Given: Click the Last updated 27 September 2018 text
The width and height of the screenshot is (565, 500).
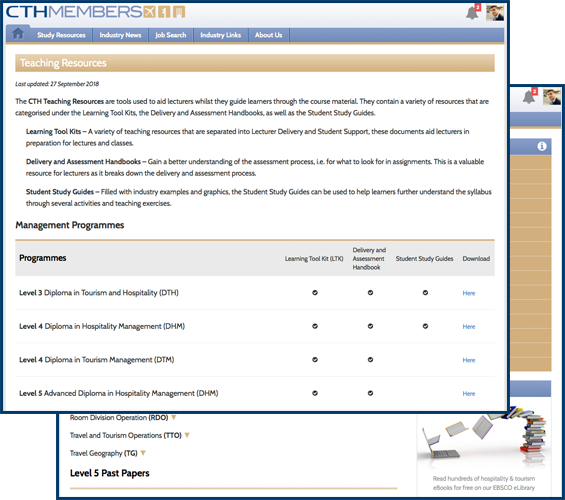Looking at the screenshot, I should point(57,84).
